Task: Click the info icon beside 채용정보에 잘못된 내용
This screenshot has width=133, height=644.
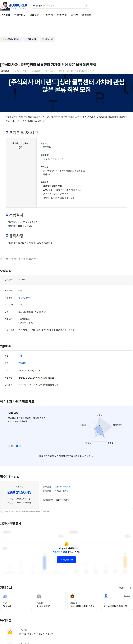Action: [x=2, y=259]
